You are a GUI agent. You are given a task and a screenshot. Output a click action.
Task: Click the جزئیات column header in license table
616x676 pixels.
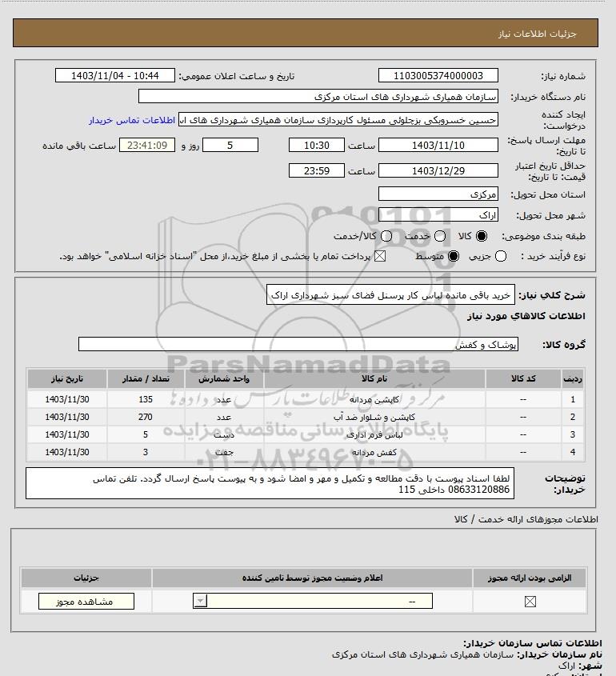click(x=86, y=578)
